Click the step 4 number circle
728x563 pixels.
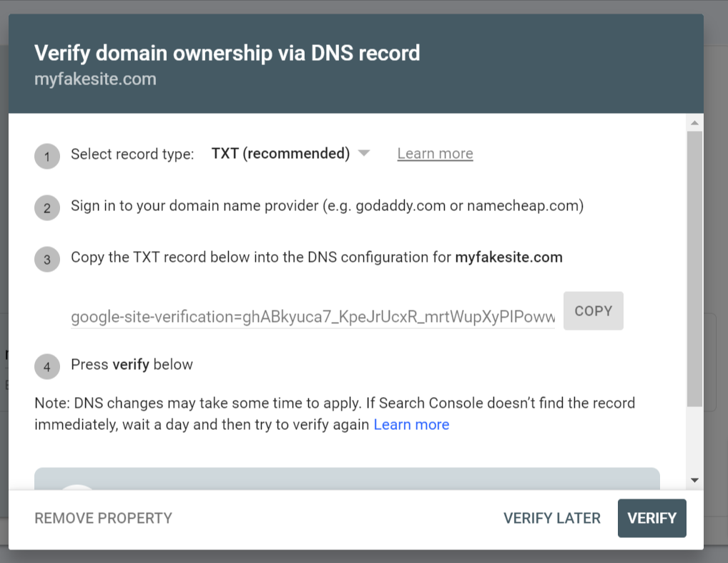click(x=46, y=367)
